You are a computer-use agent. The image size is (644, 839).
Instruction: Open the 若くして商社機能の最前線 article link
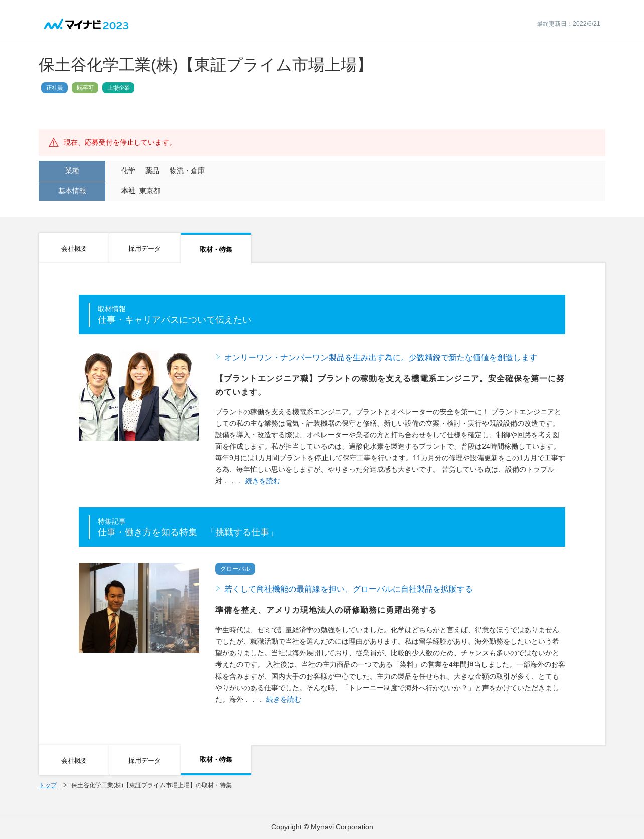click(x=348, y=589)
